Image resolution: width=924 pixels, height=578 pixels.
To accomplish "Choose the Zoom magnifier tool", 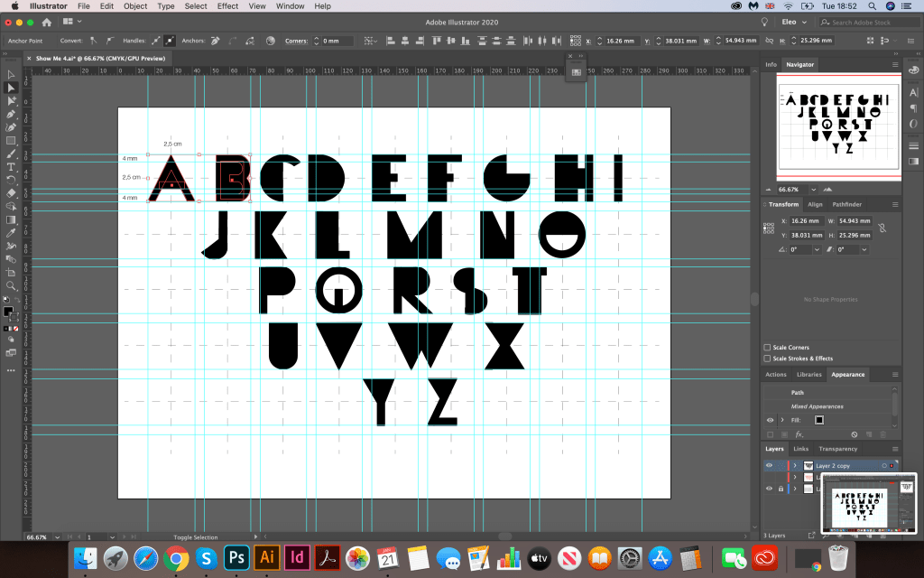I will click(11, 285).
